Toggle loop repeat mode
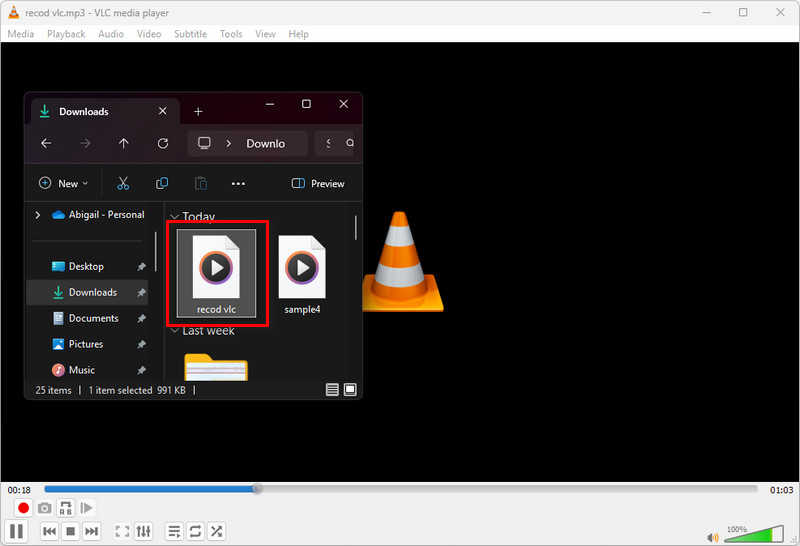The height and width of the screenshot is (546, 800). click(x=195, y=531)
